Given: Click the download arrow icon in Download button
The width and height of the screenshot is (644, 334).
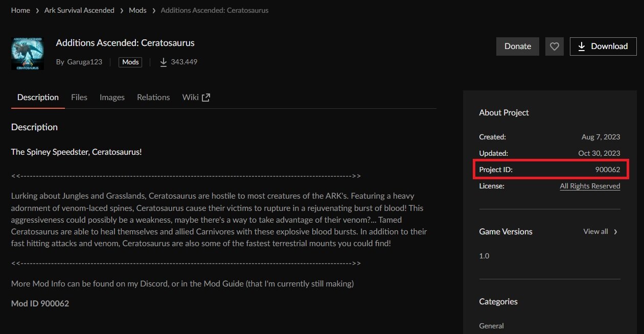Looking at the screenshot, I should click(x=581, y=46).
